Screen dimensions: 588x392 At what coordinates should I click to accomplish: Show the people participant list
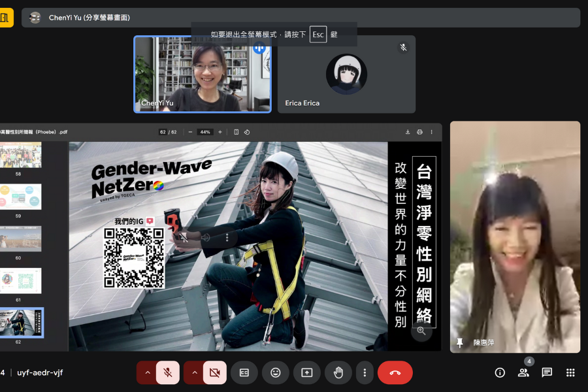tap(523, 372)
